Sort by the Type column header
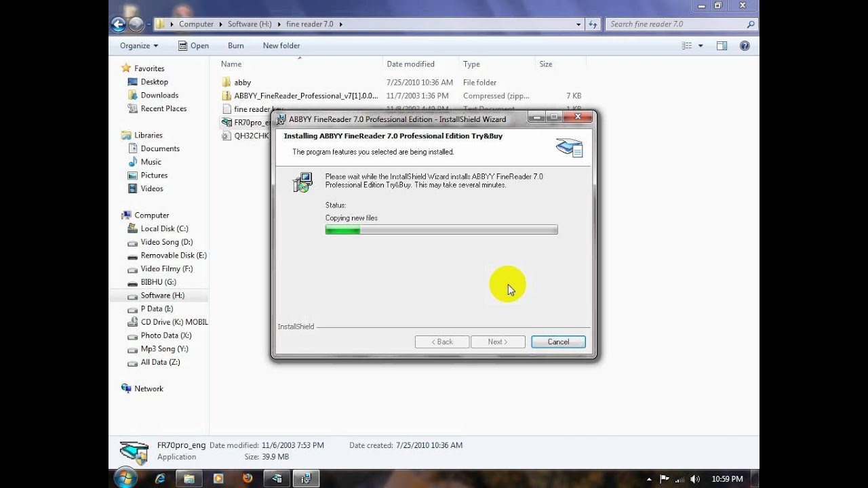 coord(471,64)
